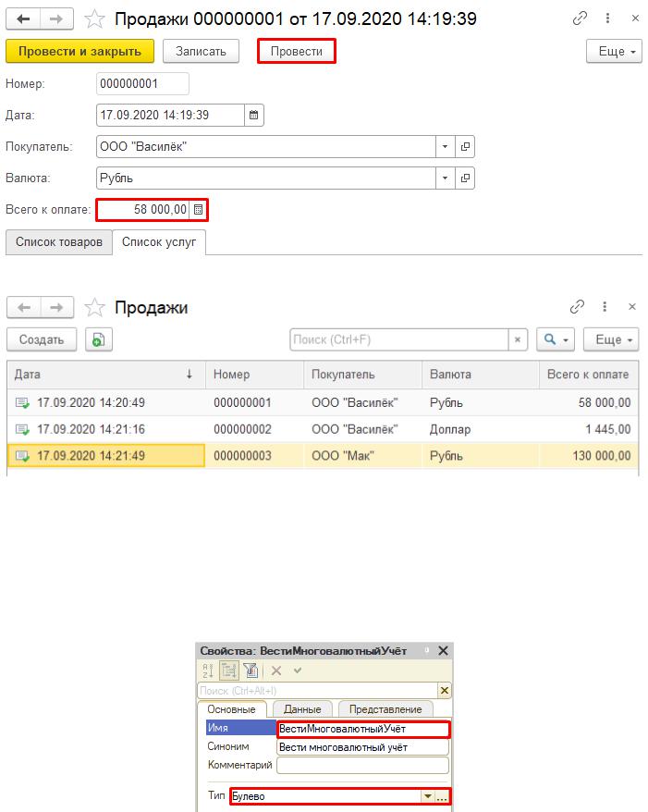Open the Данные tab in the properties panel
Screen dimensions: 648x812
coord(301,709)
